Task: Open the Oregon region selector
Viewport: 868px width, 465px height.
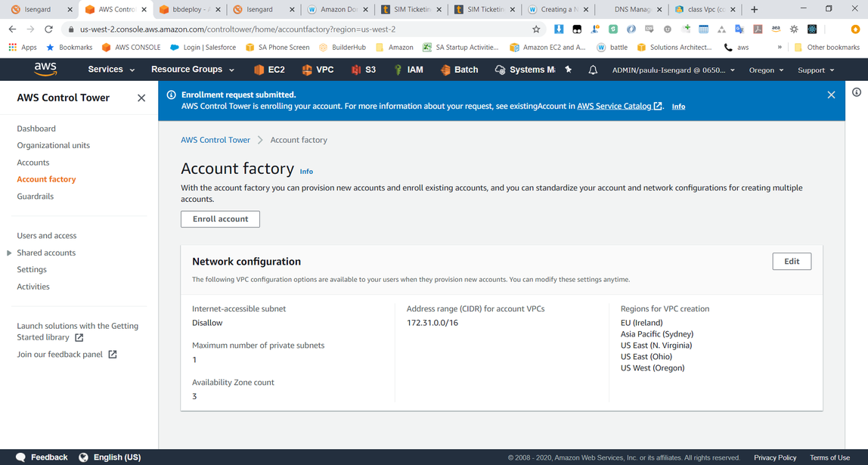Action: coord(767,70)
